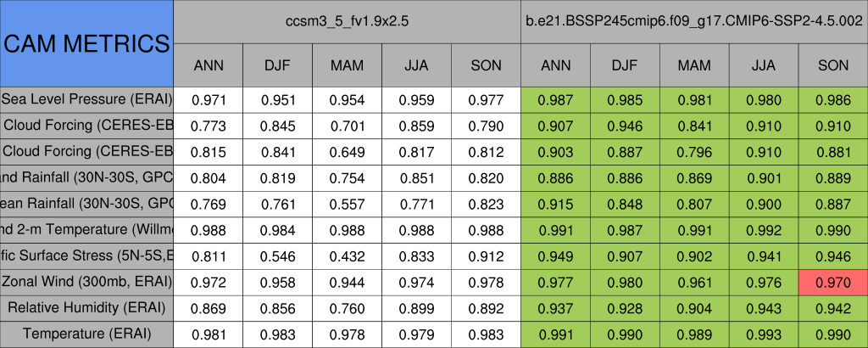Open the Sea Level Pressure (ERAI) row
This screenshot has height=348, width=868.
86,99
